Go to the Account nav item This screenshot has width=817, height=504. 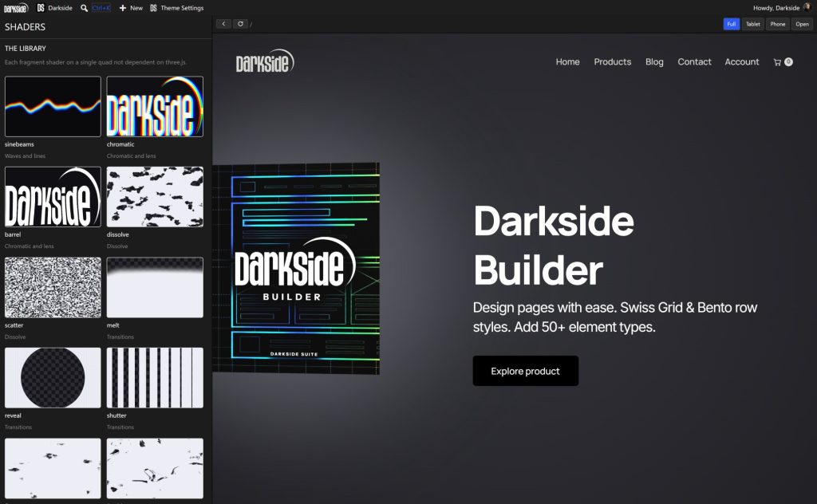(741, 62)
